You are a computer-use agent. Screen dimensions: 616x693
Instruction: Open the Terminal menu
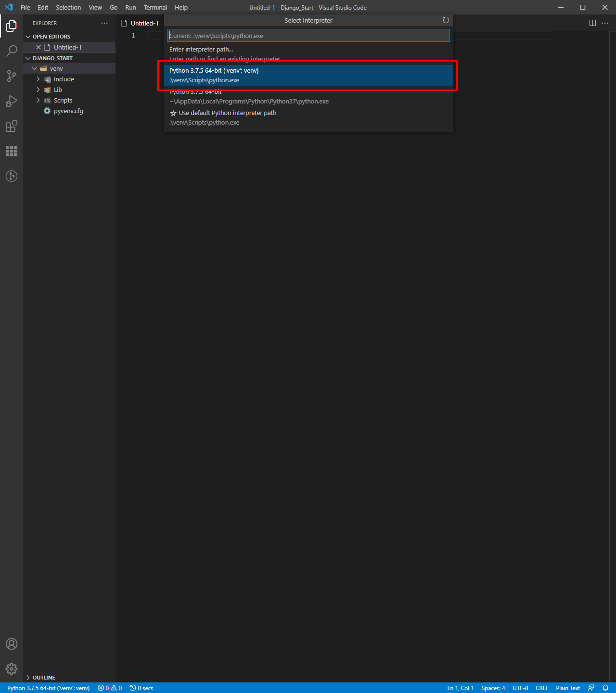click(155, 7)
